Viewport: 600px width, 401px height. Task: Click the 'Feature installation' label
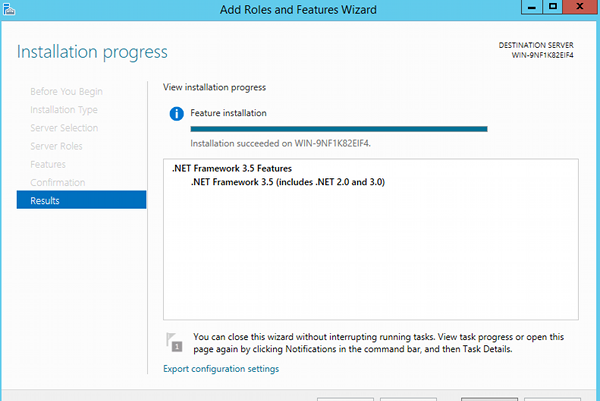(228, 113)
